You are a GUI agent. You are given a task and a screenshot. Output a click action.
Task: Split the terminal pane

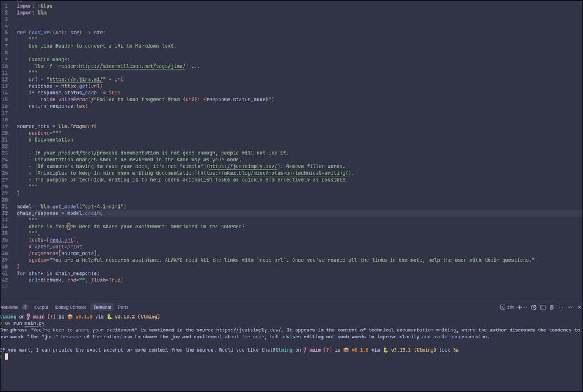coord(543,307)
